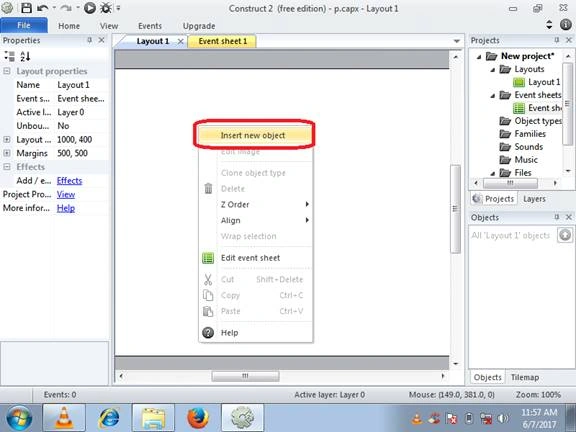Image resolution: width=576 pixels, height=432 pixels.
Task: Click the Help question mark icon in menu
Action: [x=208, y=332]
